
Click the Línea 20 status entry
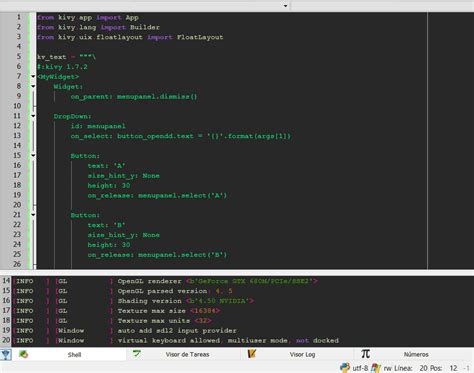410,368
